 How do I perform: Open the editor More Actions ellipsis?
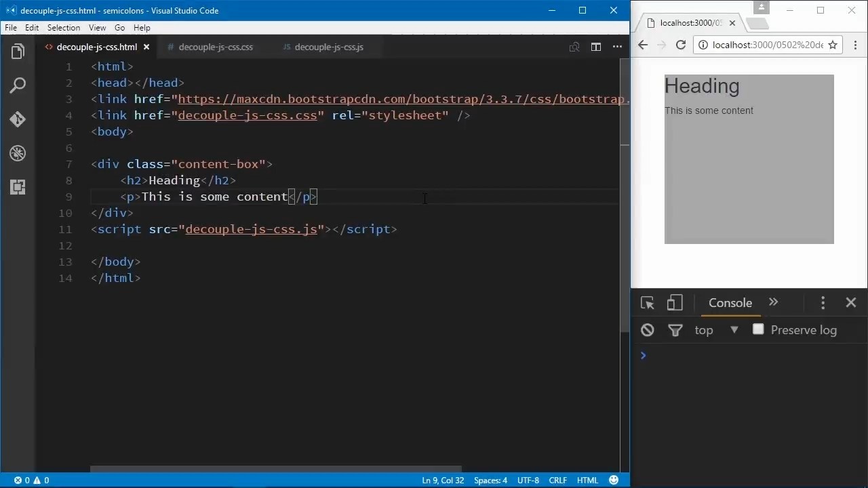pos(617,47)
